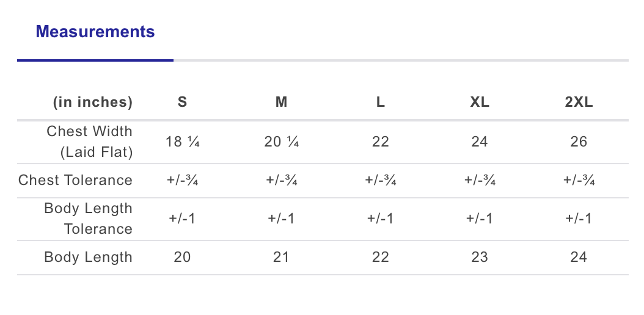This screenshot has width=644, height=315.
Task: Select chest width value 18 ¼ for S
Action: tap(182, 142)
